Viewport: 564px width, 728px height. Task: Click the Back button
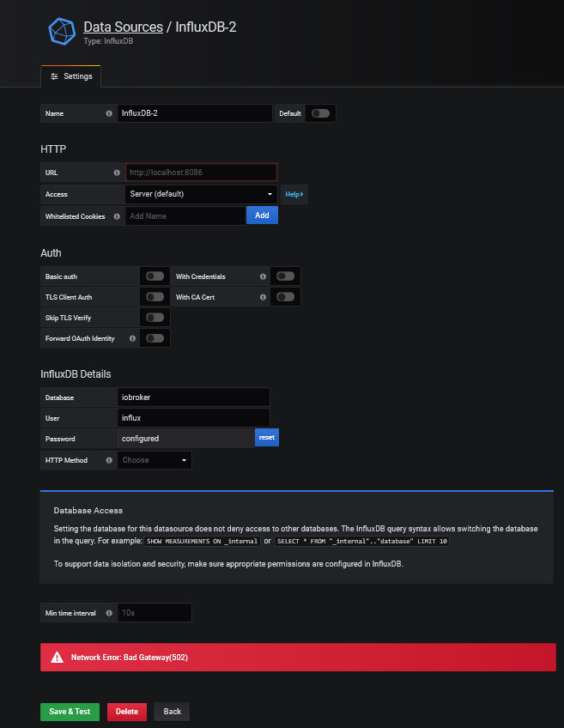[173, 712]
